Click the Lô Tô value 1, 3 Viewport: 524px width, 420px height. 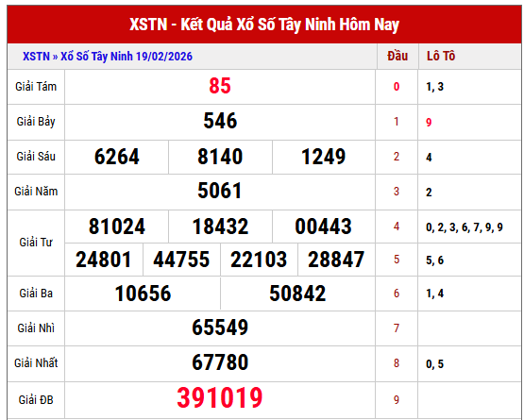click(434, 87)
